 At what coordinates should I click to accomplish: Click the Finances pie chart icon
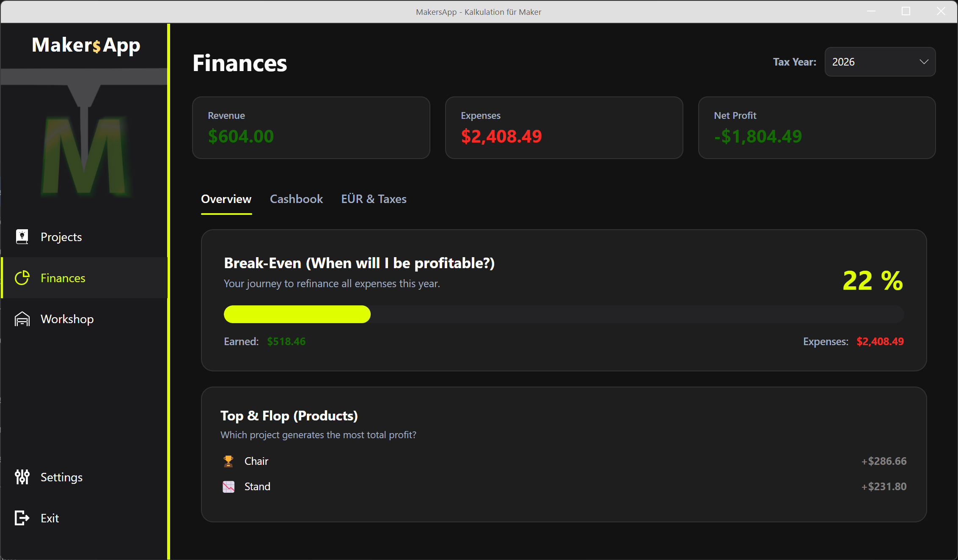coord(22,278)
